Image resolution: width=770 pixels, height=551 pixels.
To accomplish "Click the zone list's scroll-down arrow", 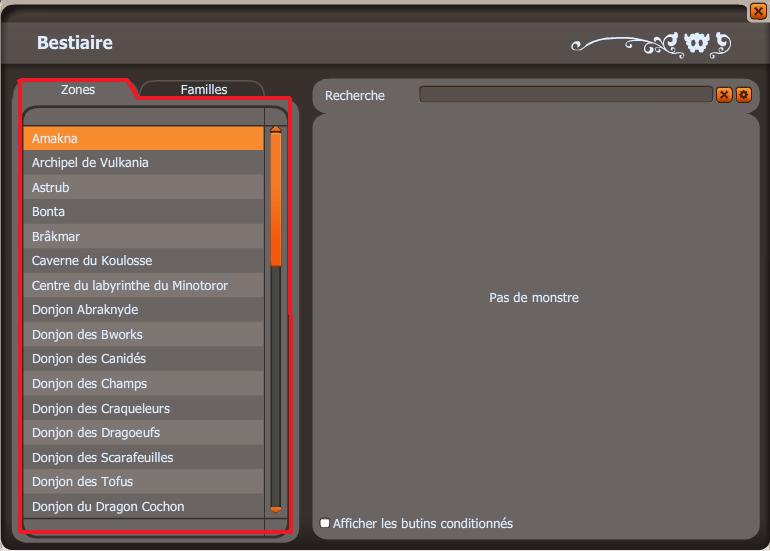I will click(x=276, y=510).
